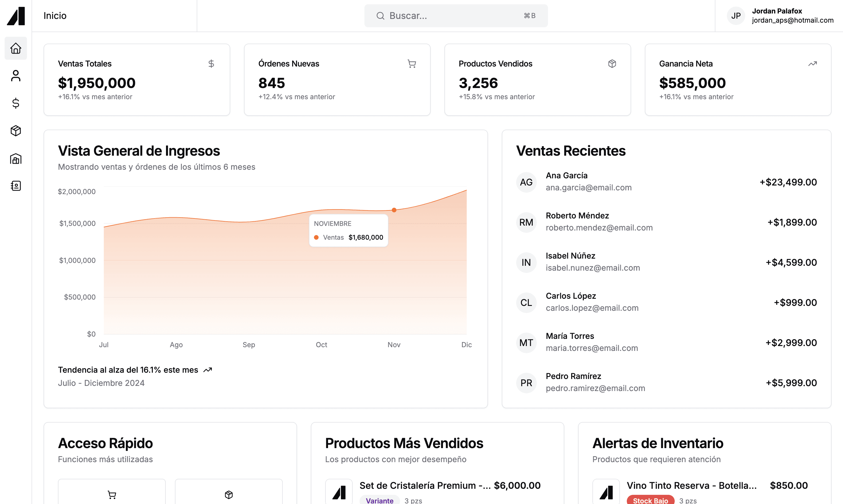This screenshot has height=504, width=843.
Task: Click trending arrow next to Tendencia al alza
Action: (x=208, y=370)
